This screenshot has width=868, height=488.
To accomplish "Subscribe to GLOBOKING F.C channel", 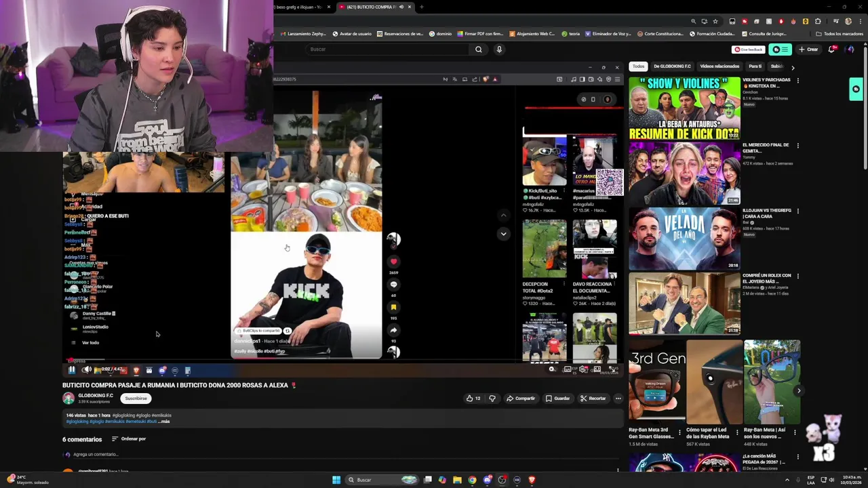I will click(x=136, y=399).
